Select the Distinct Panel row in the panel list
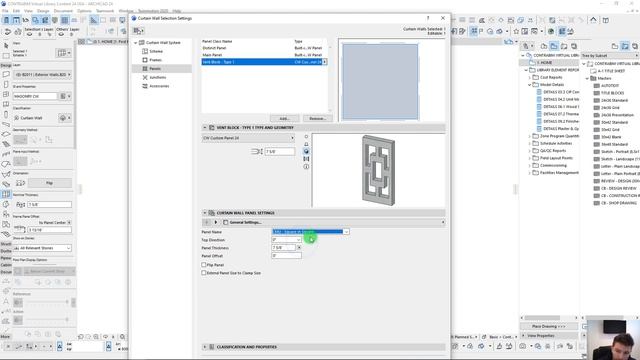 (x=264, y=48)
